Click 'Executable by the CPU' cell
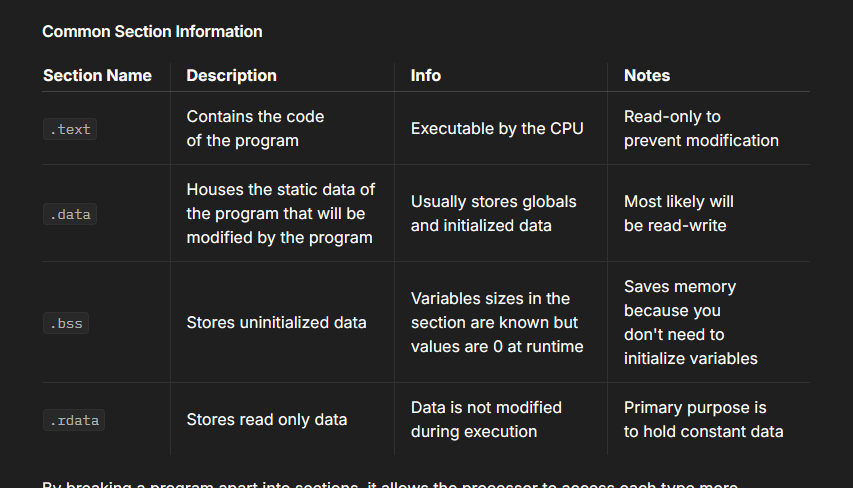 click(497, 128)
